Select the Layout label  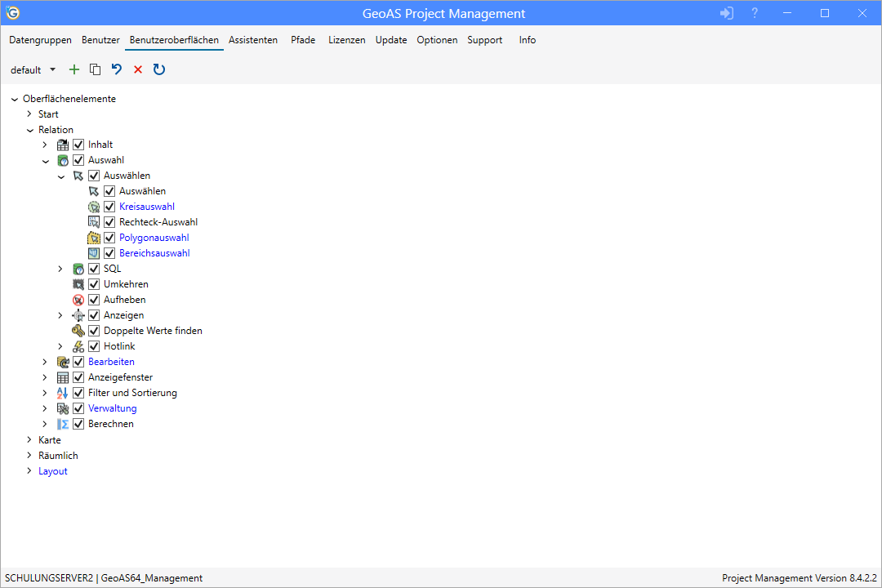53,471
